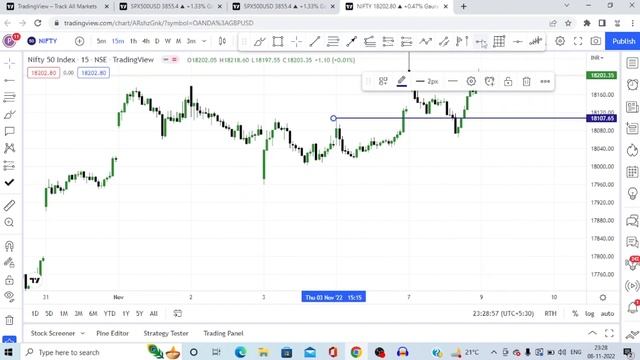Select the brush drawing tool in favorites toolbar
The image size is (640, 360).
pyautogui.click(x=260, y=41)
